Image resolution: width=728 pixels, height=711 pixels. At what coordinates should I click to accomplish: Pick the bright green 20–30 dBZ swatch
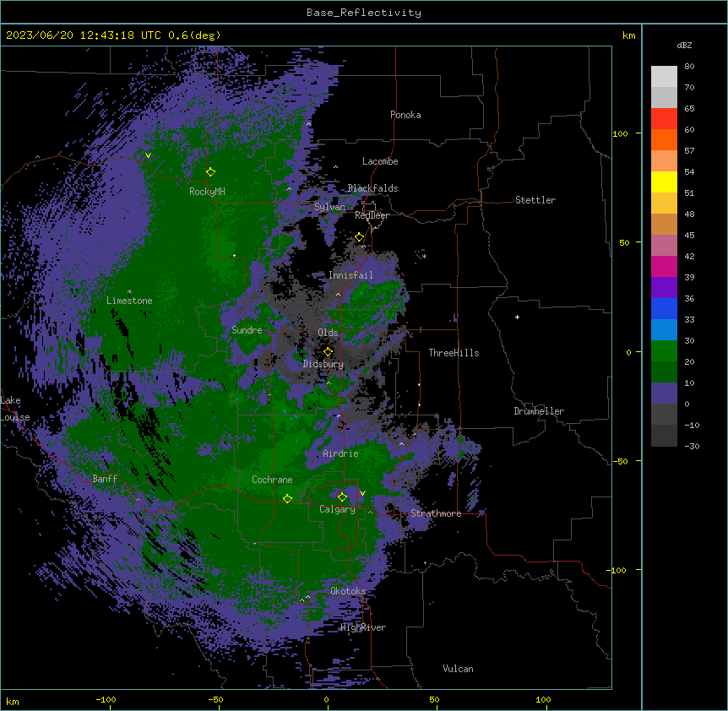click(664, 351)
